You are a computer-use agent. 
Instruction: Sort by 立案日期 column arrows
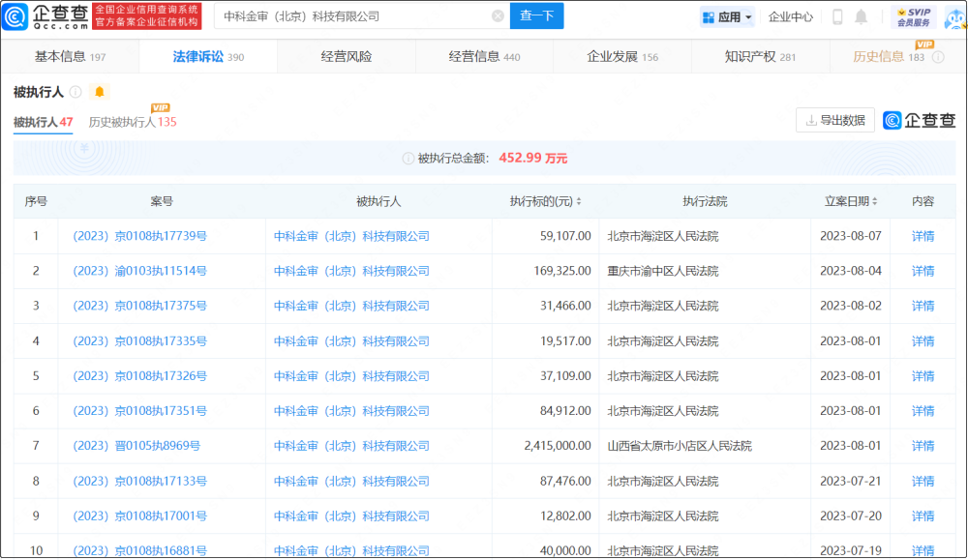pyautogui.click(x=875, y=202)
